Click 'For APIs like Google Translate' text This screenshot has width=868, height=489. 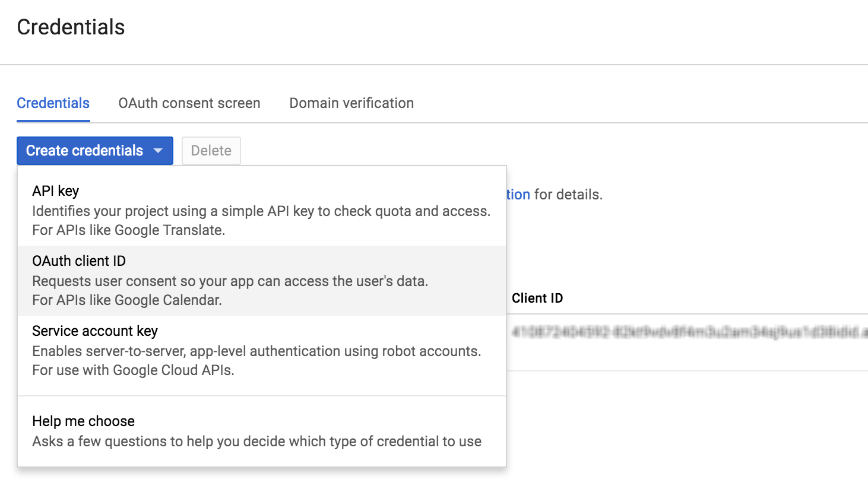pyautogui.click(x=128, y=230)
